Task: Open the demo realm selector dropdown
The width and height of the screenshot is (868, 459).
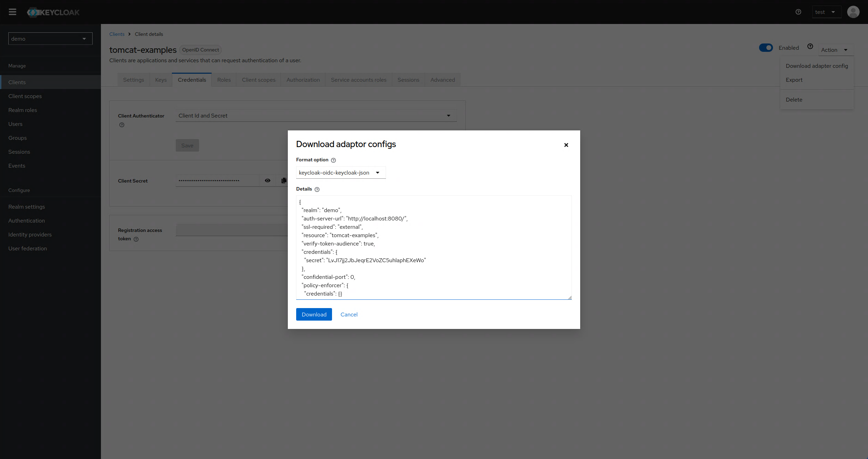Action: pyautogui.click(x=50, y=39)
